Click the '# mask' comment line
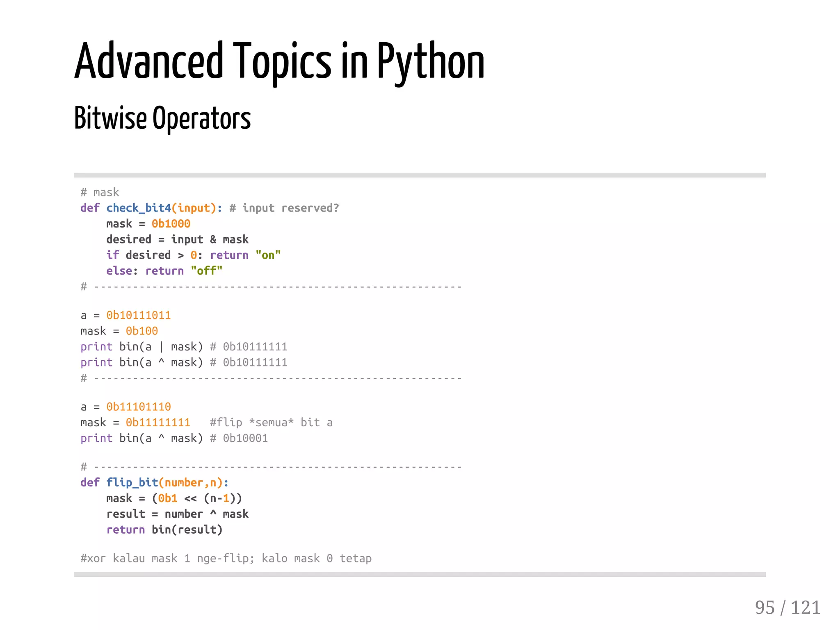 [x=100, y=192]
